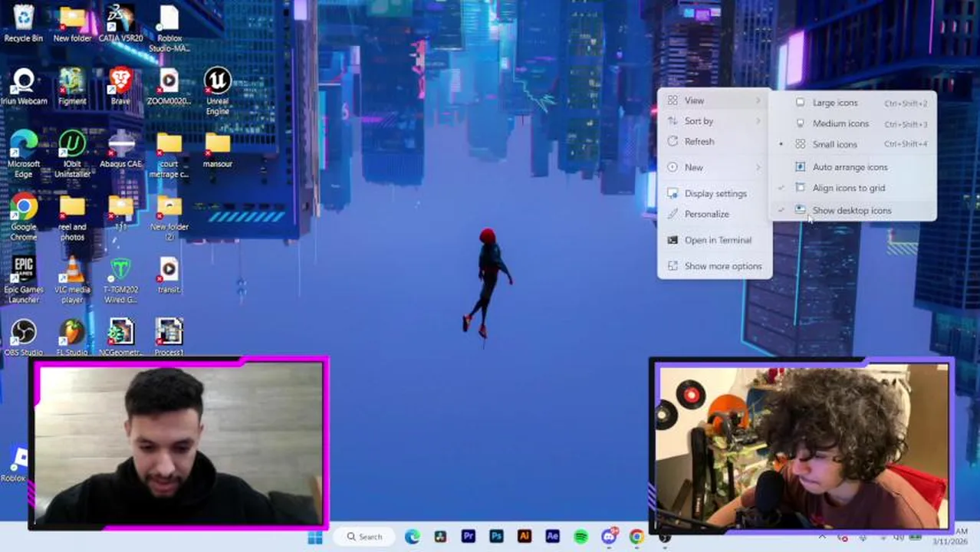This screenshot has width=980, height=552.
Task: Click Show more options
Action: click(x=715, y=266)
